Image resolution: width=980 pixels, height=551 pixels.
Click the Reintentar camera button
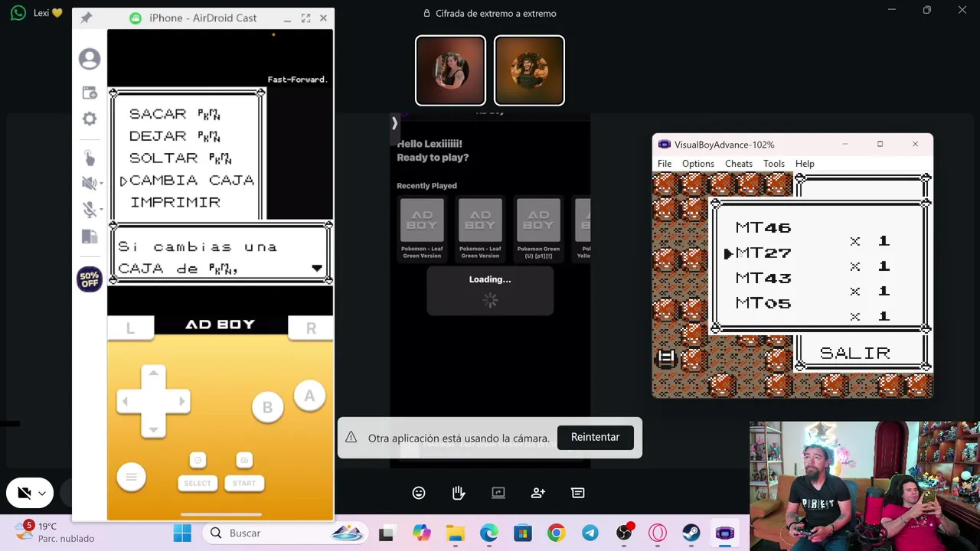[x=595, y=437]
